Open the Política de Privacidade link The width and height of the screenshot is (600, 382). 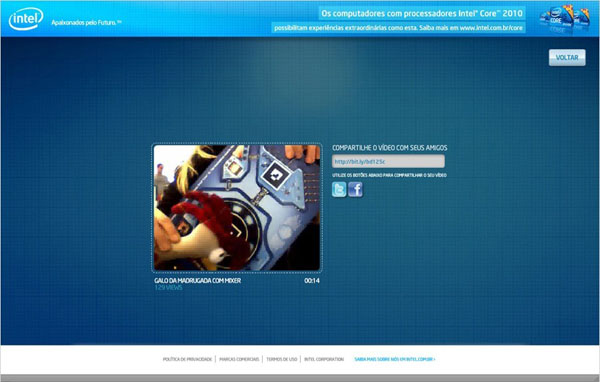(x=187, y=359)
